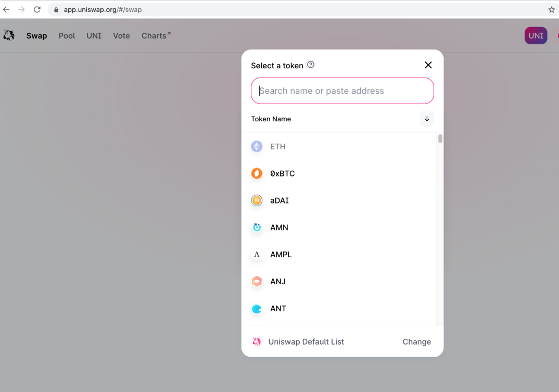Viewport: 559px width, 392px height.
Task: Reload the page with browser refresh icon
Action: click(x=37, y=9)
